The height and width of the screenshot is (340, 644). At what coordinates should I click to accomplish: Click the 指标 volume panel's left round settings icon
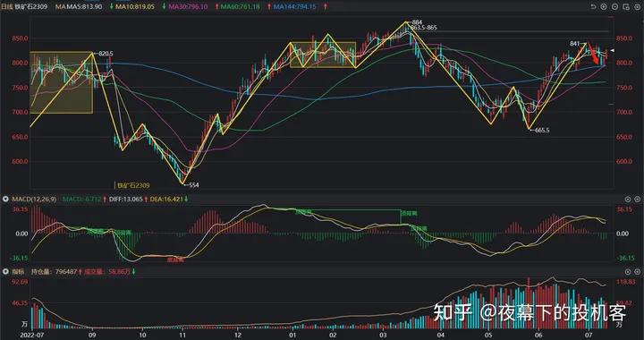point(628,271)
